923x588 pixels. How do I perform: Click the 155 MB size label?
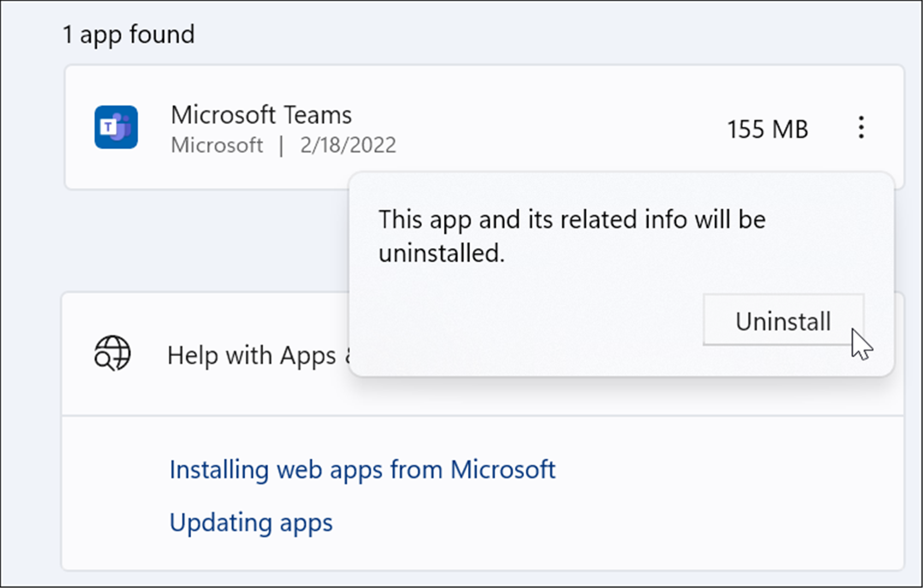[767, 128]
